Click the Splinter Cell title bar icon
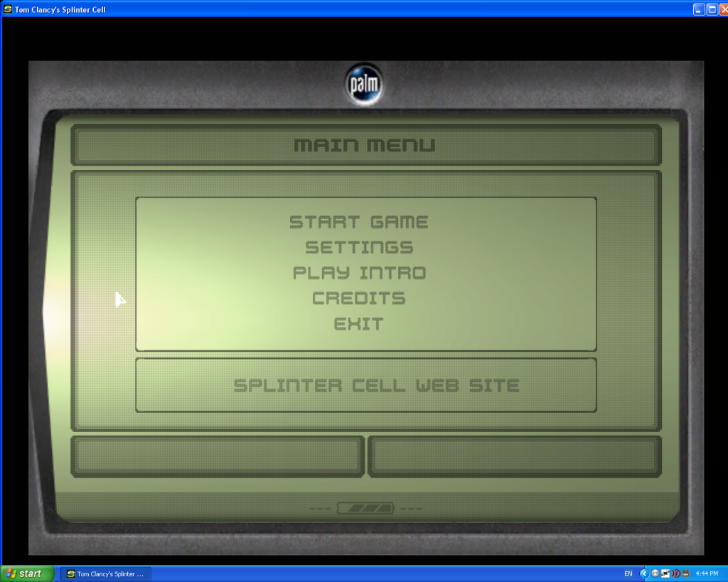 click(7, 9)
